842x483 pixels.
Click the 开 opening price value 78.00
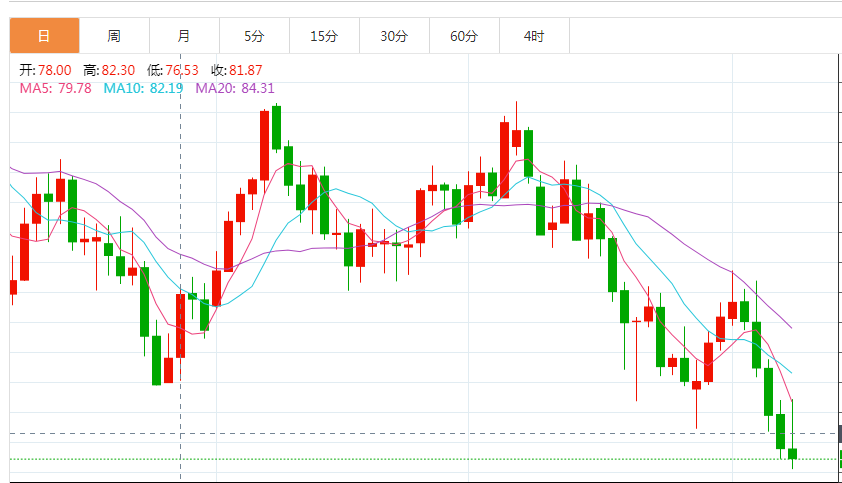tap(54, 70)
